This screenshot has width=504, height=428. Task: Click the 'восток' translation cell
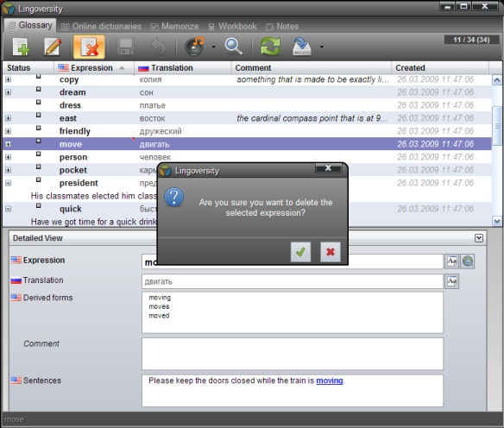point(152,118)
